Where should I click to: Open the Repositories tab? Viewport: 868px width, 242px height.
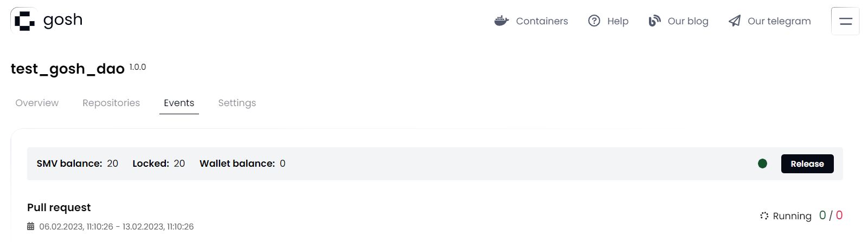[111, 103]
